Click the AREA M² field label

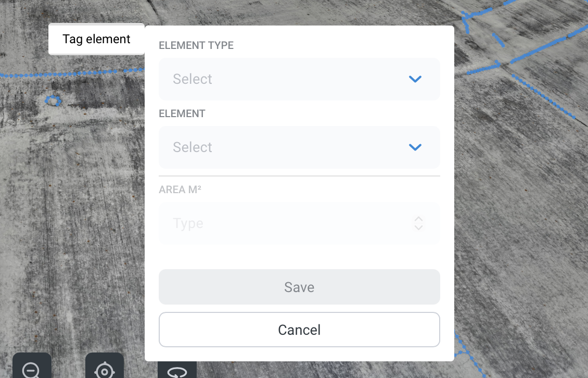click(x=180, y=190)
